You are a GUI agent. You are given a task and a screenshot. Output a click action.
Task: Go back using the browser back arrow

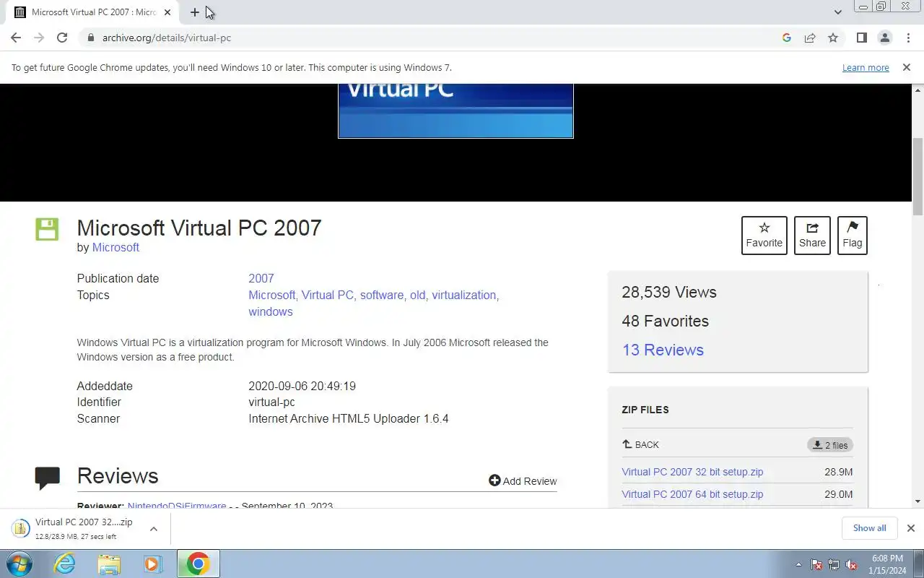[x=16, y=38]
